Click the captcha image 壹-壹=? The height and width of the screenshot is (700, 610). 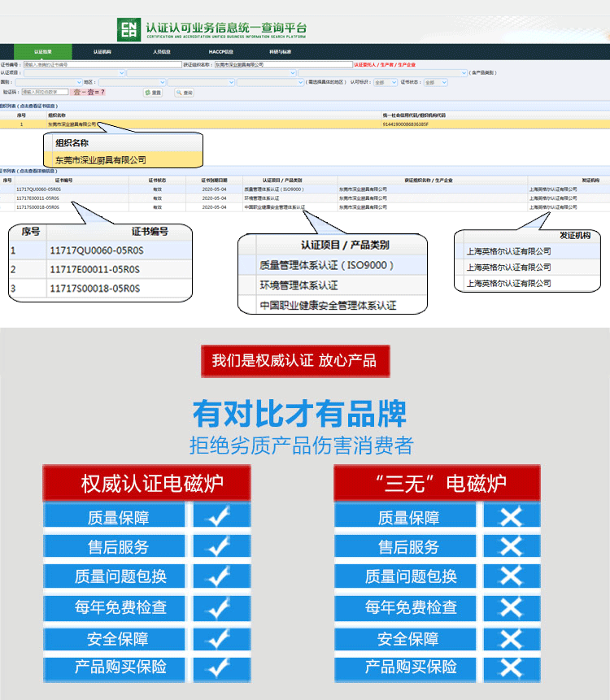pyautogui.click(x=89, y=92)
